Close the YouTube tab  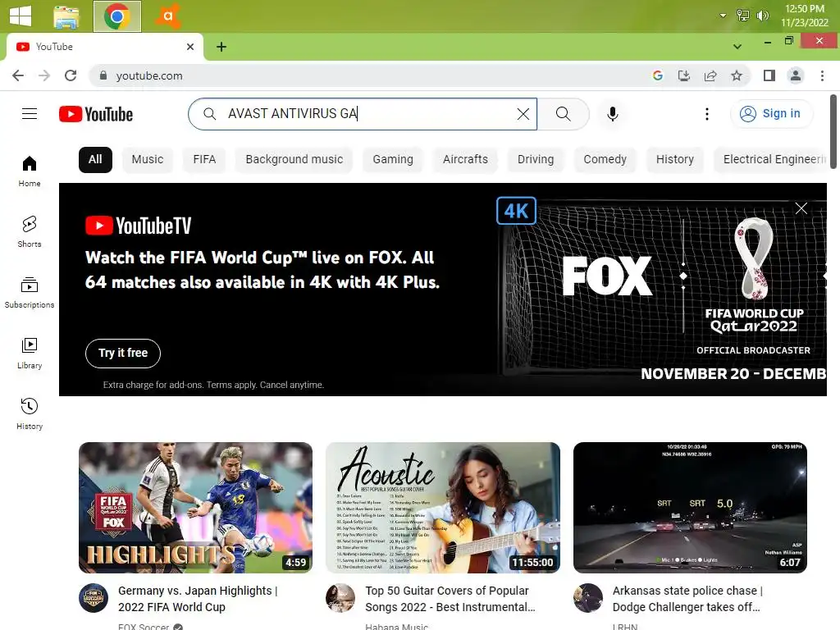click(x=190, y=47)
